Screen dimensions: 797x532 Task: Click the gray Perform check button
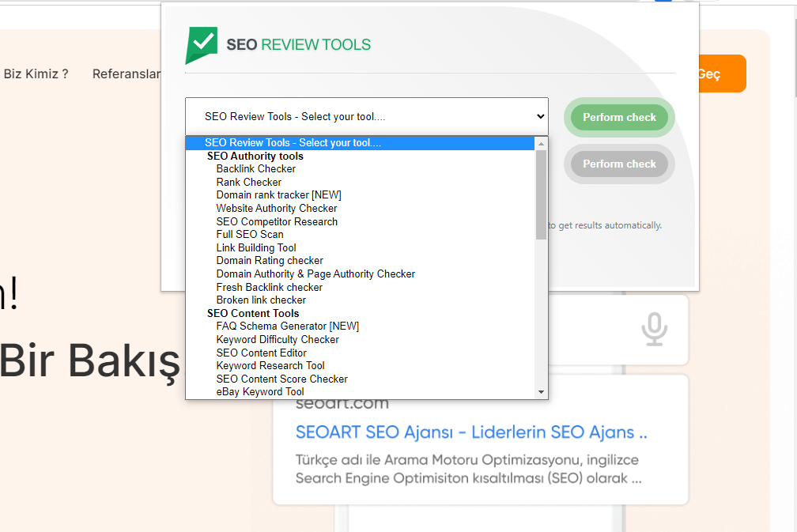point(619,164)
